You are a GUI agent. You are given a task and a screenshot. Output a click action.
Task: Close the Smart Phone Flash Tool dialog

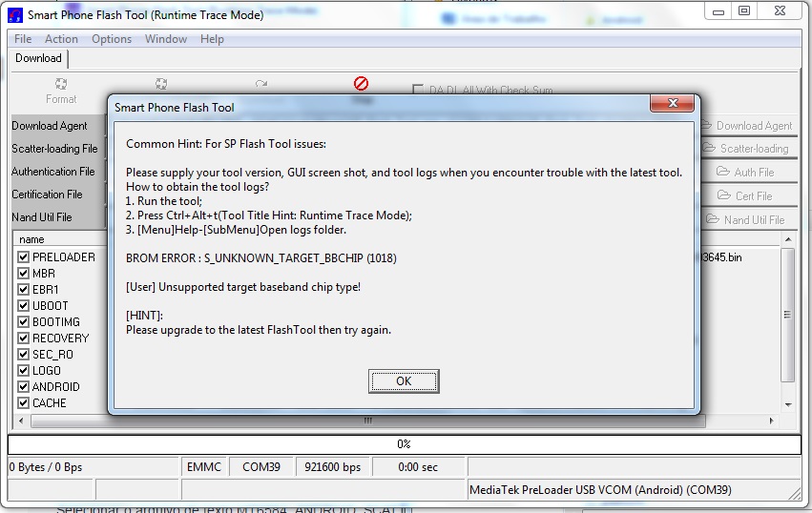pos(672,103)
